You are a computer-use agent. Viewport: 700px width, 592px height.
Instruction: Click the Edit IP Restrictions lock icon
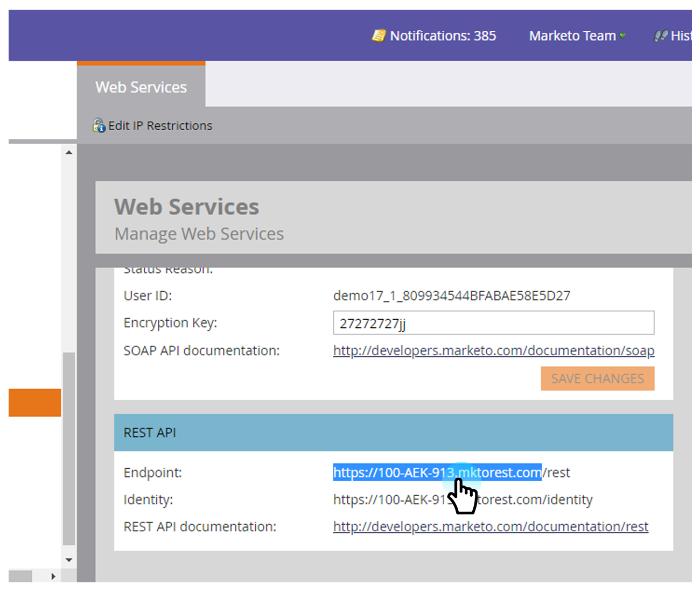(99, 125)
